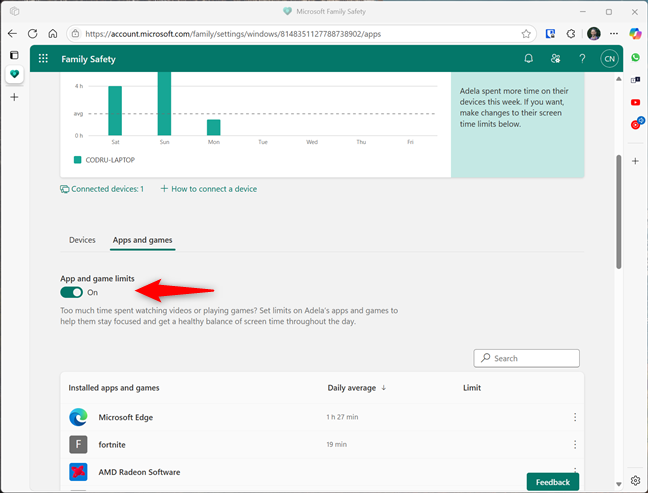Open the Family Safety help icon
The width and height of the screenshot is (648, 493).
pyautogui.click(x=582, y=59)
